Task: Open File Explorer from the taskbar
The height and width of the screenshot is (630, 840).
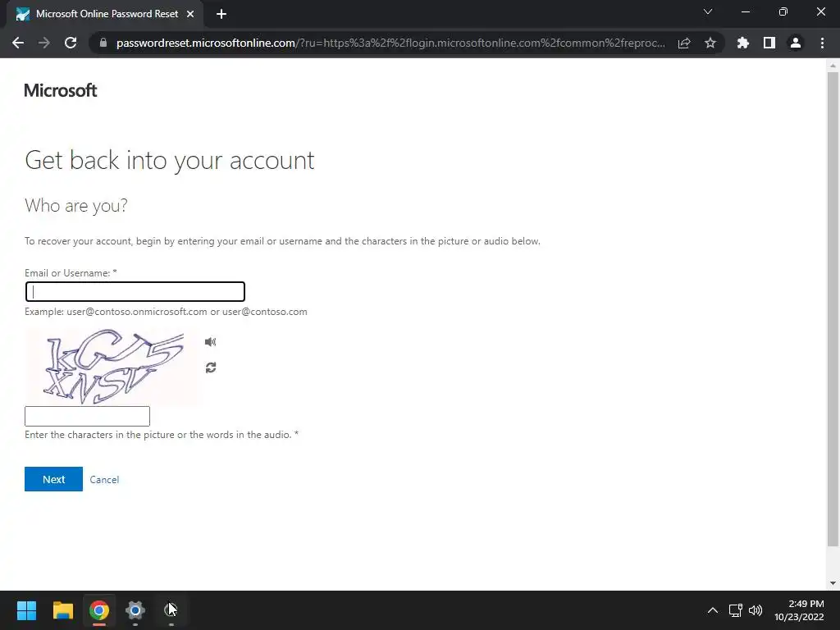Action: click(62, 610)
